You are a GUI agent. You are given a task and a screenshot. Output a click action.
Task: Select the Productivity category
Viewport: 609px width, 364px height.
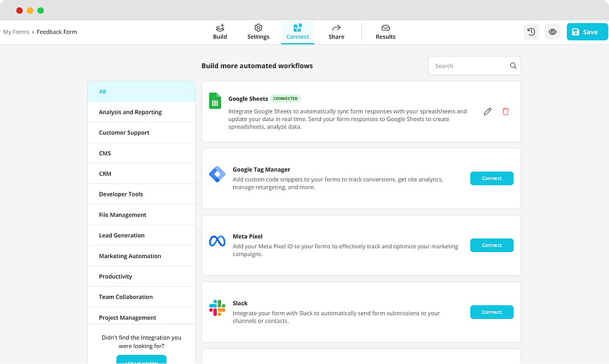click(141, 276)
